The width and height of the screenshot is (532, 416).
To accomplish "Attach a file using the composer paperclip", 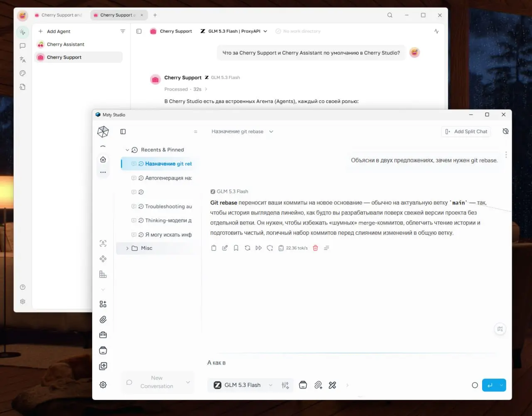I will 318,385.
